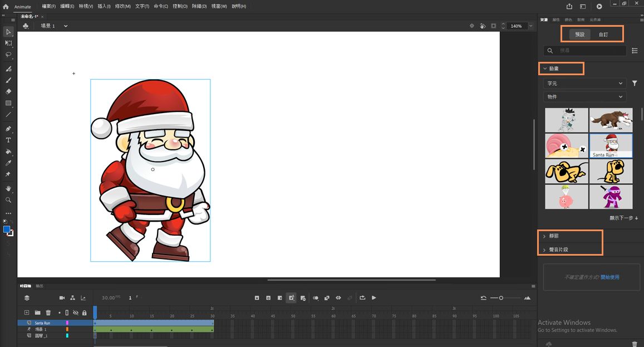The width and height of the screenshot is (644, 347).
Task: Go to the Home screen icon
Action: pos(6,7)
